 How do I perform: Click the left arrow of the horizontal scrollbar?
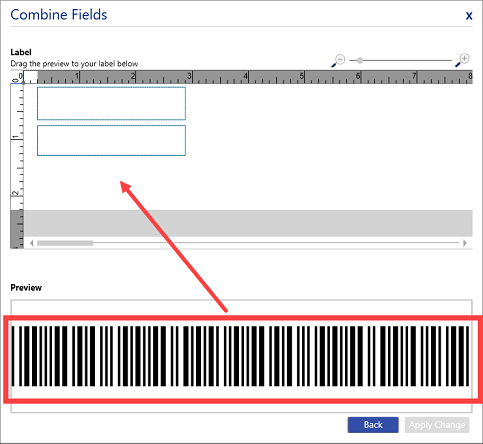point(31,243)
